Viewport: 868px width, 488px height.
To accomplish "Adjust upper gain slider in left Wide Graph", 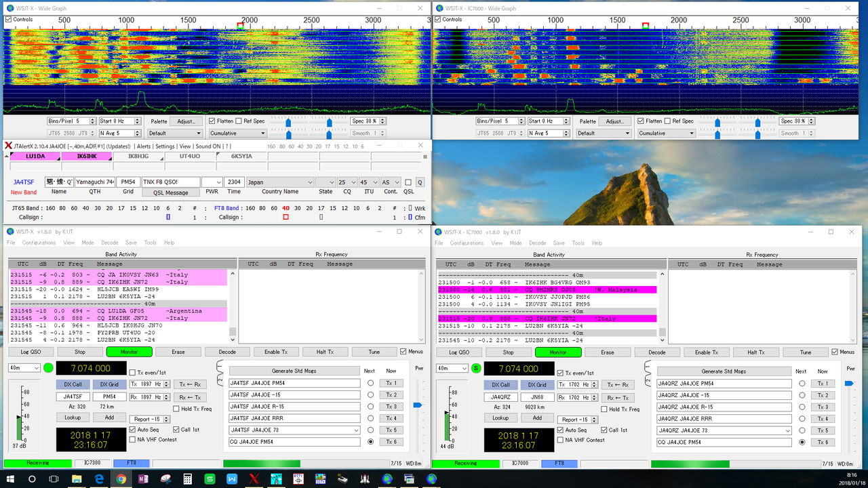I will pyautogui.click(x=288, y=121).
